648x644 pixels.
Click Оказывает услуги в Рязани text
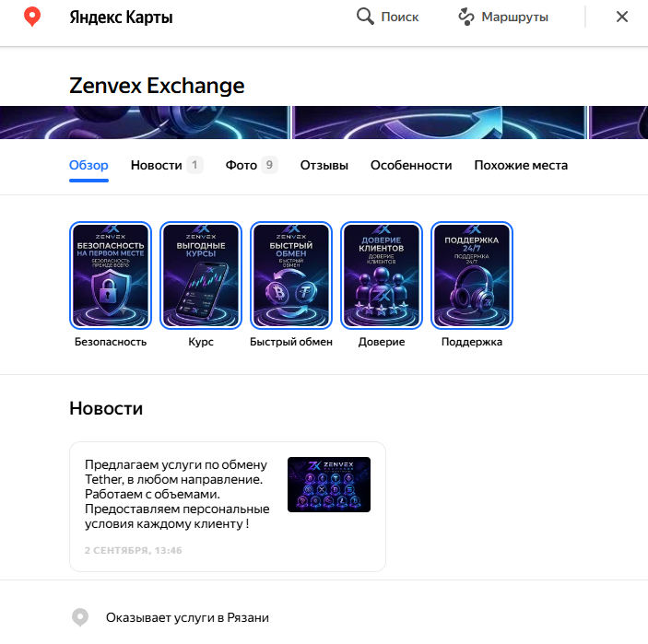(187, 617)
